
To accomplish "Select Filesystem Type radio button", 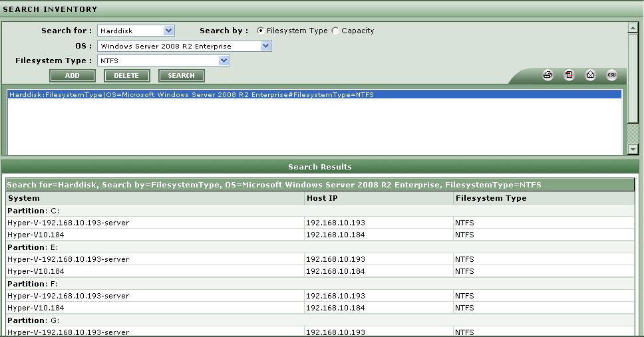I will [260, 31].
